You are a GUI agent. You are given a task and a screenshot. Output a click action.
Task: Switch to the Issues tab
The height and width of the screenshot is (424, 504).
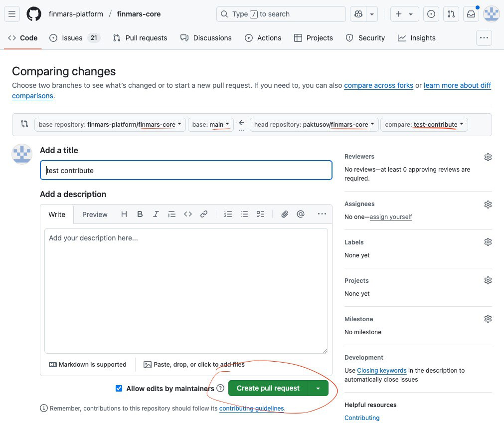click(75, 38)
